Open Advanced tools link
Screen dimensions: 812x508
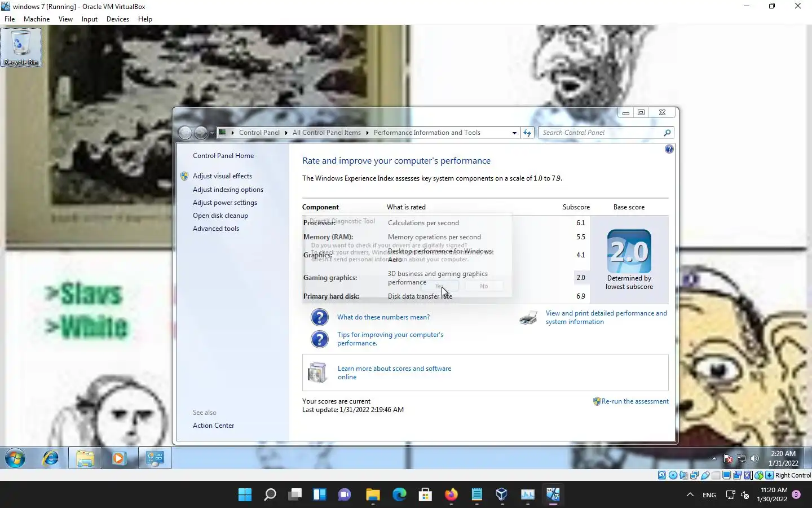[x=216, y=229]
